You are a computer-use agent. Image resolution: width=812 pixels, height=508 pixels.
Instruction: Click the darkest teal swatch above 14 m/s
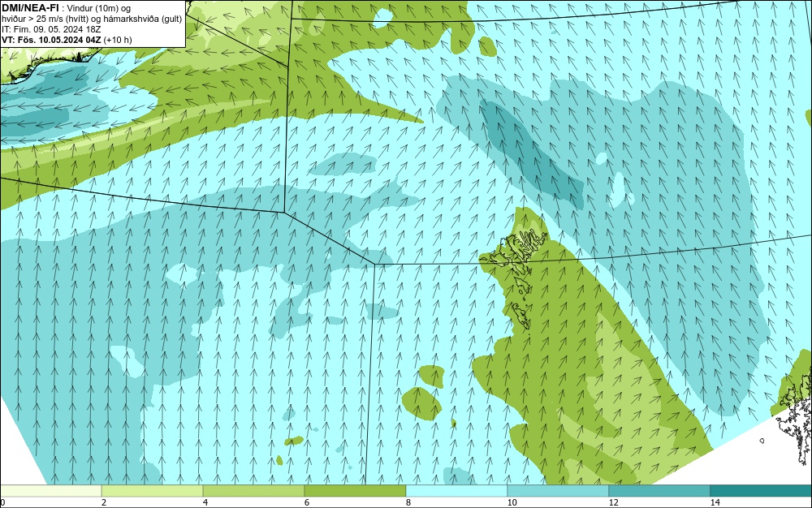point(762,491)
